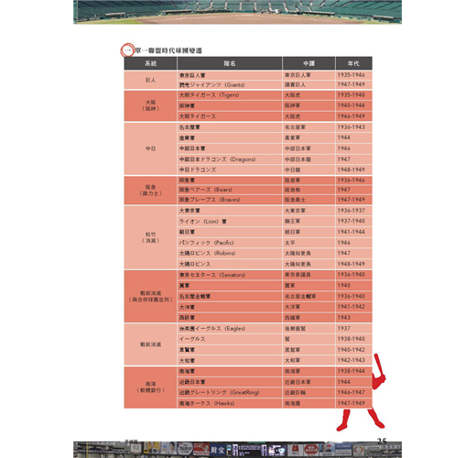The image size is (476, 458).
Task: Click the 系統 column header
Action: click(x=150, y=63)
